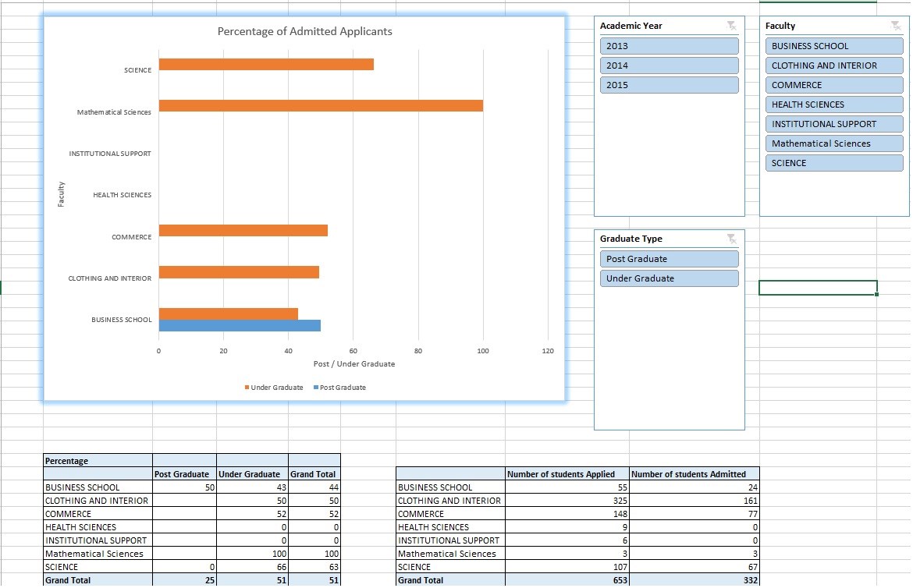Select Under Graduate slicer button
Screen dimensions: 913x588
[x=670, y=278]
